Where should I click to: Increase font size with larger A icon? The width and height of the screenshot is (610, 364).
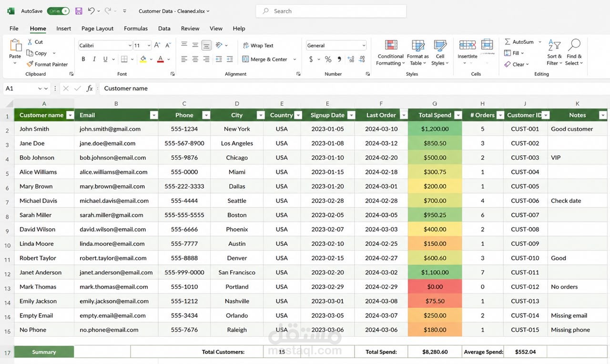pos(157,45)
